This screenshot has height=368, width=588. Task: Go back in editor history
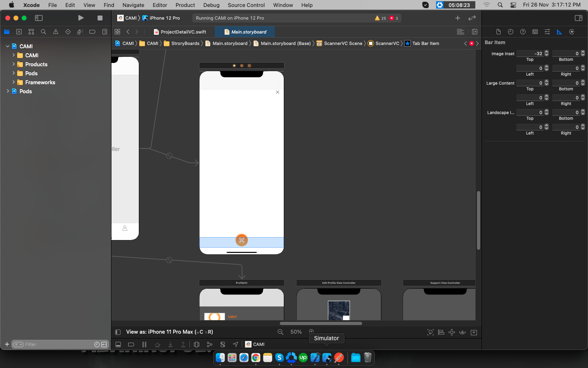coord(128,32)
